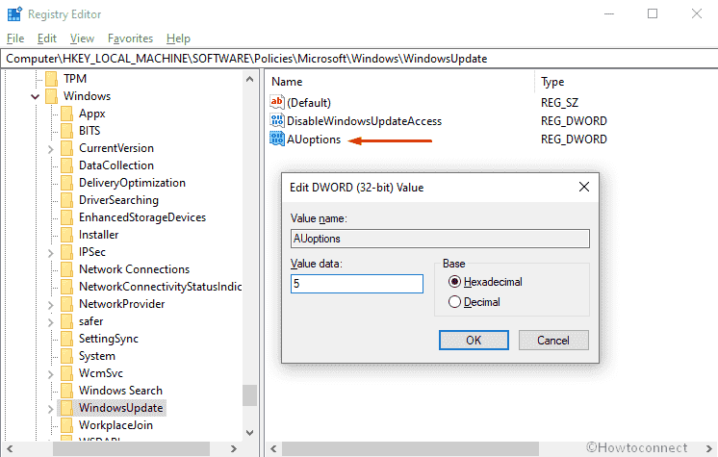Click tree pane horizontal scroll right arrow

pos(234,449)
